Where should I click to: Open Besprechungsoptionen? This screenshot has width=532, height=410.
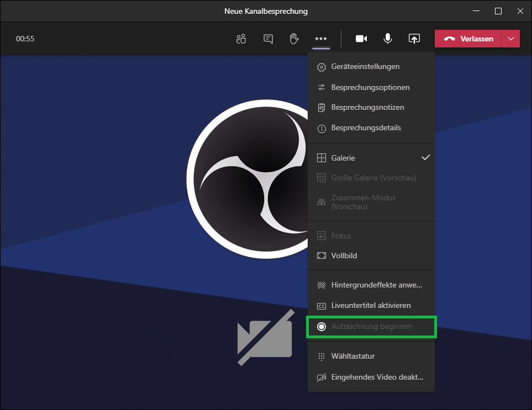pyautogui.click(x=371, y=87)
